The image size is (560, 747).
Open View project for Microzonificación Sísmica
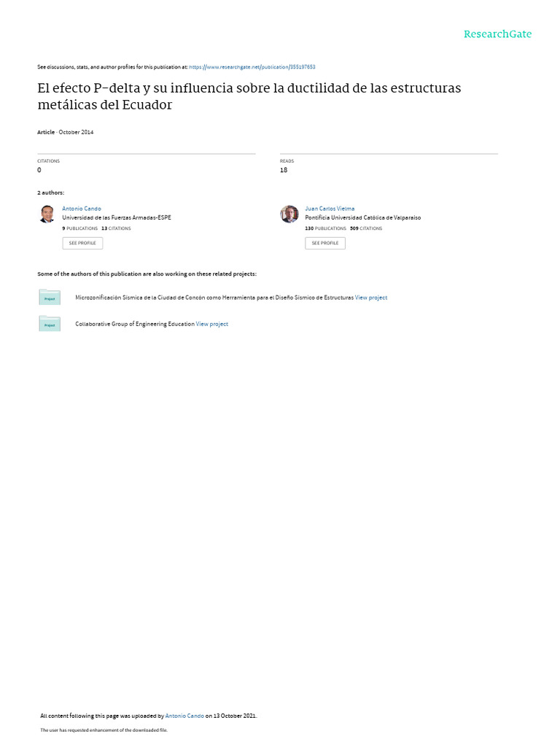[371, 298]
